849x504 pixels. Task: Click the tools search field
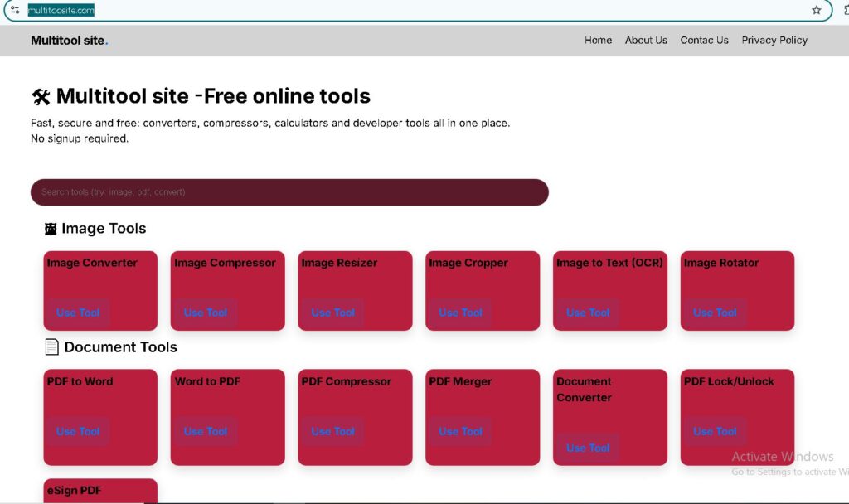tap(289, 191)
